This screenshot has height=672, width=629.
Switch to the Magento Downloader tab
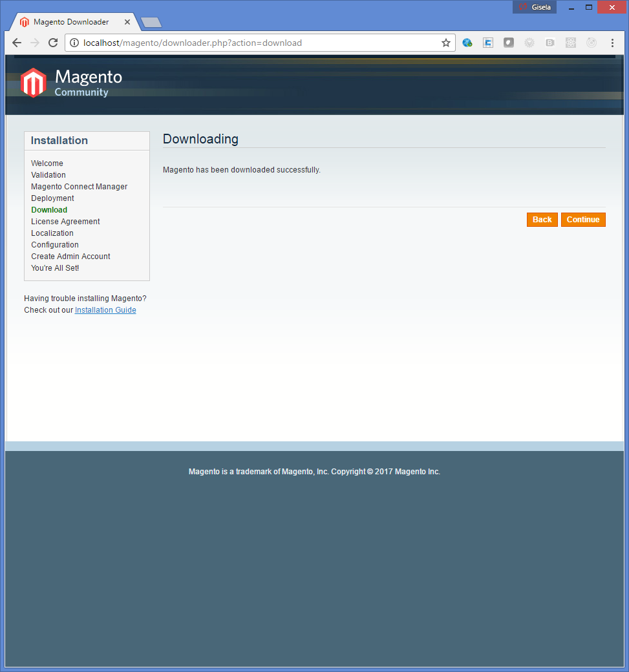71,22
